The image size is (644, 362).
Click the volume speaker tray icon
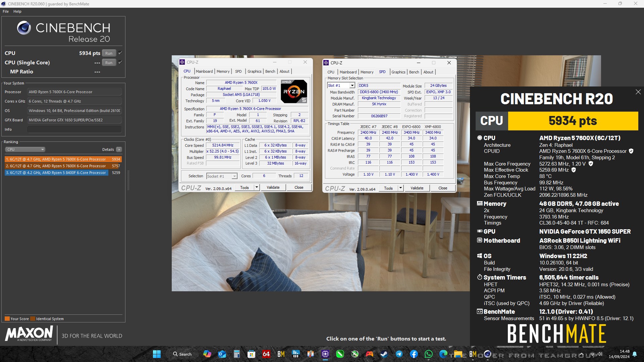600,354
